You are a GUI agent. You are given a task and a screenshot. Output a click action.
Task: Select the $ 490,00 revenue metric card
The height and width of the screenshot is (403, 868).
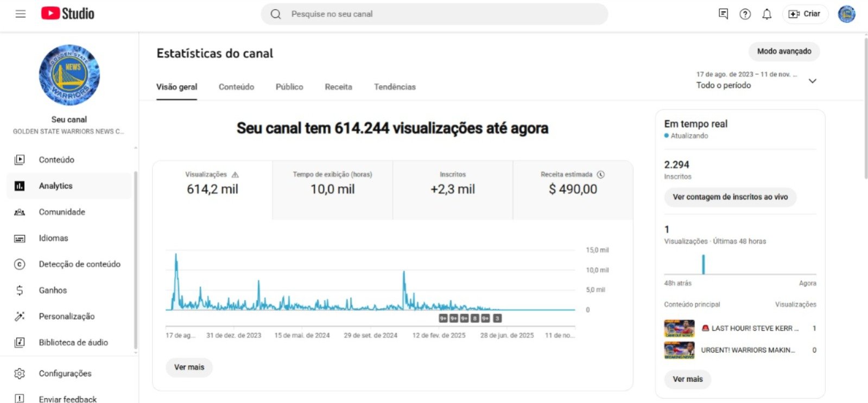[573, 190]
